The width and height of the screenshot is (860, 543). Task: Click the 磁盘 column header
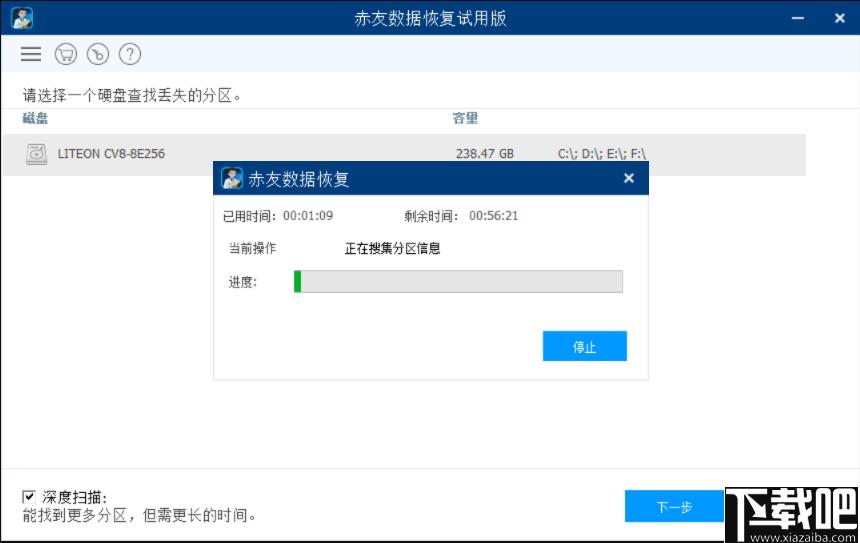coord(35,118)
